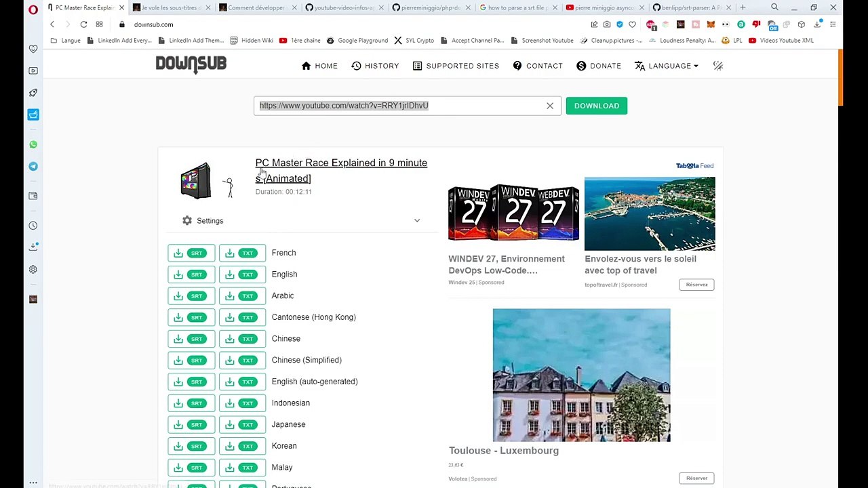
Task: Toggle dark mode icon in header
Action: (x=718, y=66)
